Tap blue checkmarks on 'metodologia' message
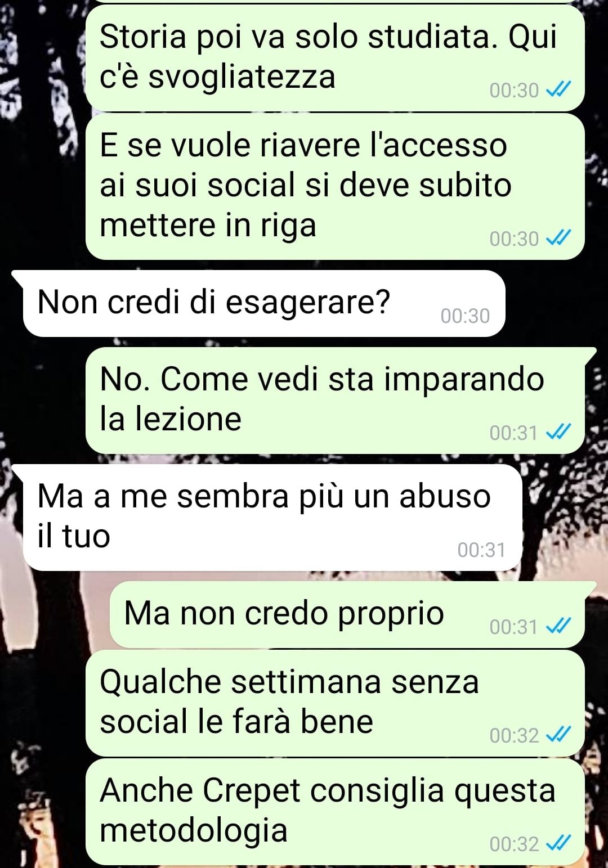Viewport: 608px width, 868px height. pyautogui.click(x=558, y=843)
